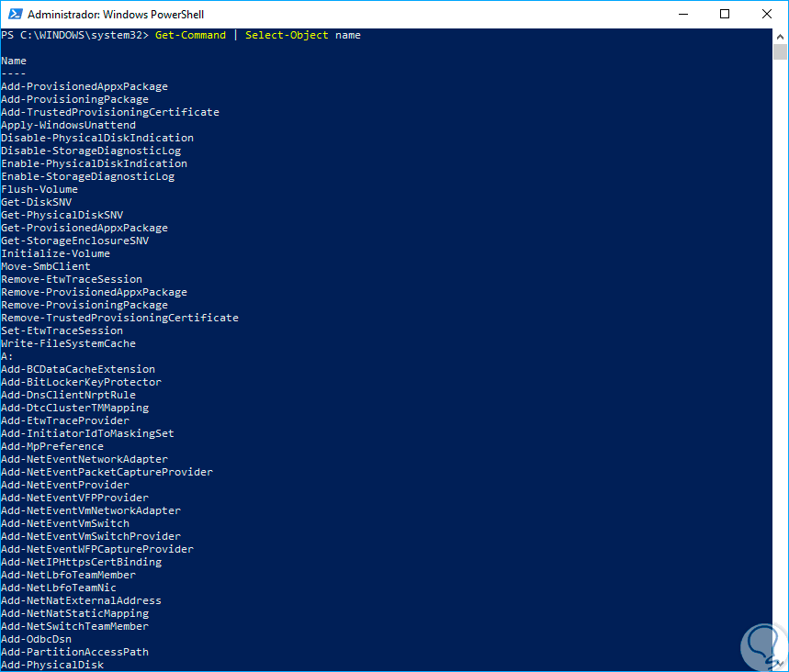
Task: Click the 'A:' line
Action: point(7,356)
